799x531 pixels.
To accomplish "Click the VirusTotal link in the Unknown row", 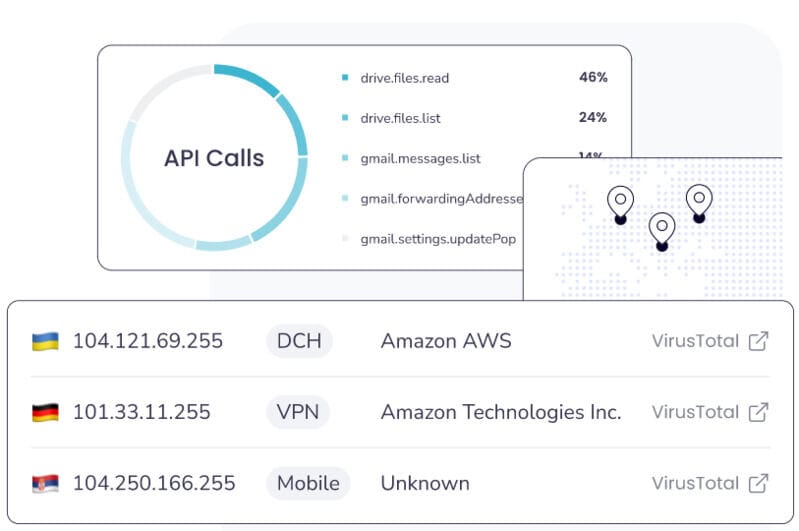I will (x=695, y=483).
